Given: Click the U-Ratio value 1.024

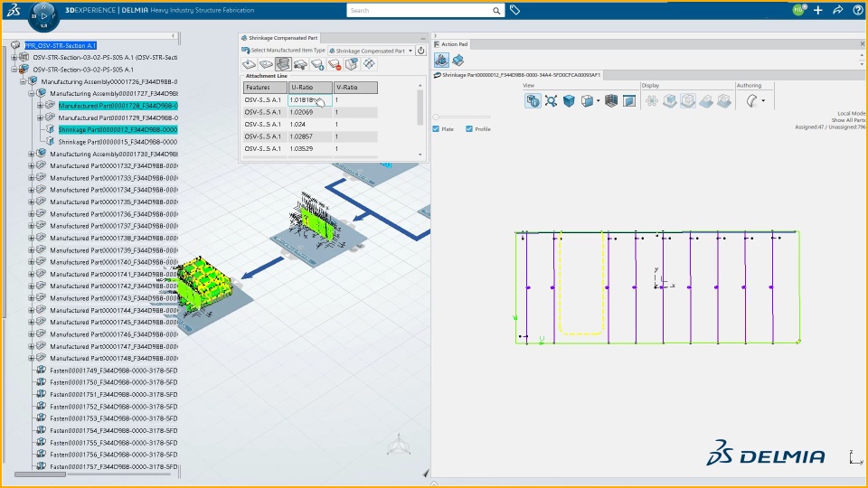Looking at the screenshot, I should tap(297, 125).
